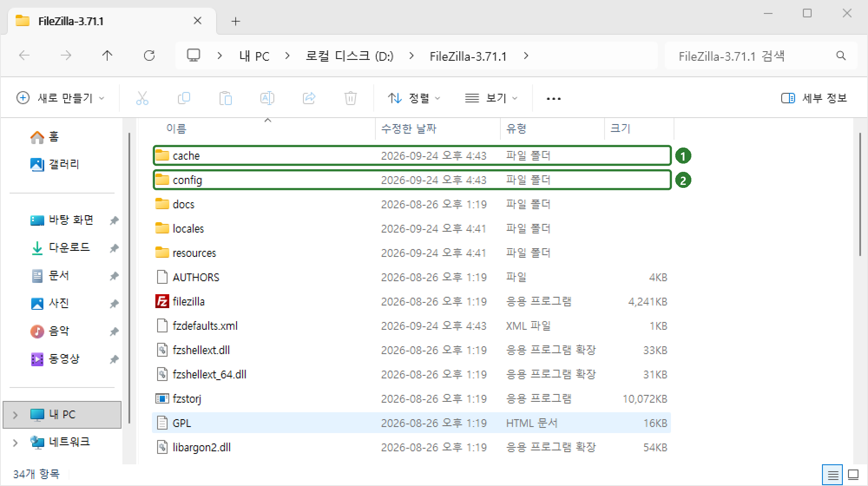Image resolution: width=868 pixels, height=486 pixels.
Task: Open the 정렬 sort dropdown
Action: (x=414, y=98)
